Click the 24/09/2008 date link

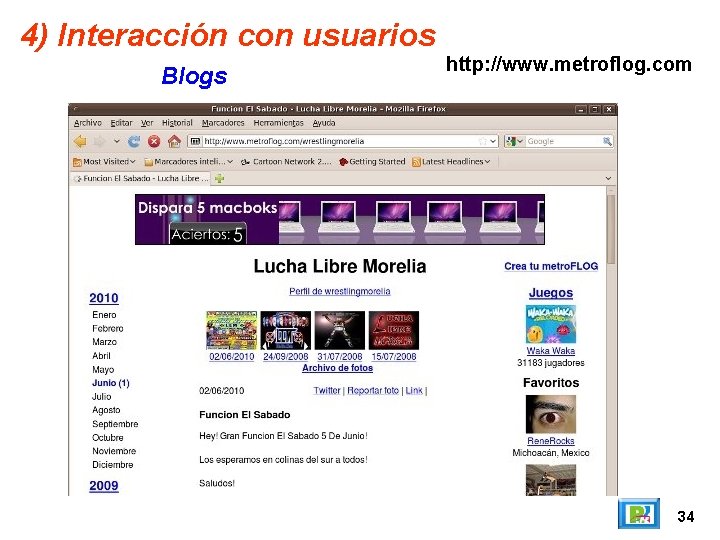(286, 357)
